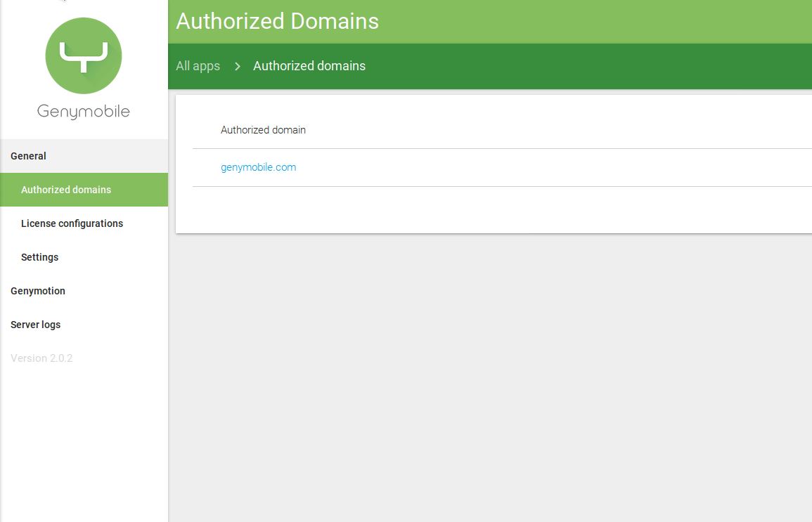Click the Genymobile wordmark under the logo
The image size is (812, 522).
[84, 112]
